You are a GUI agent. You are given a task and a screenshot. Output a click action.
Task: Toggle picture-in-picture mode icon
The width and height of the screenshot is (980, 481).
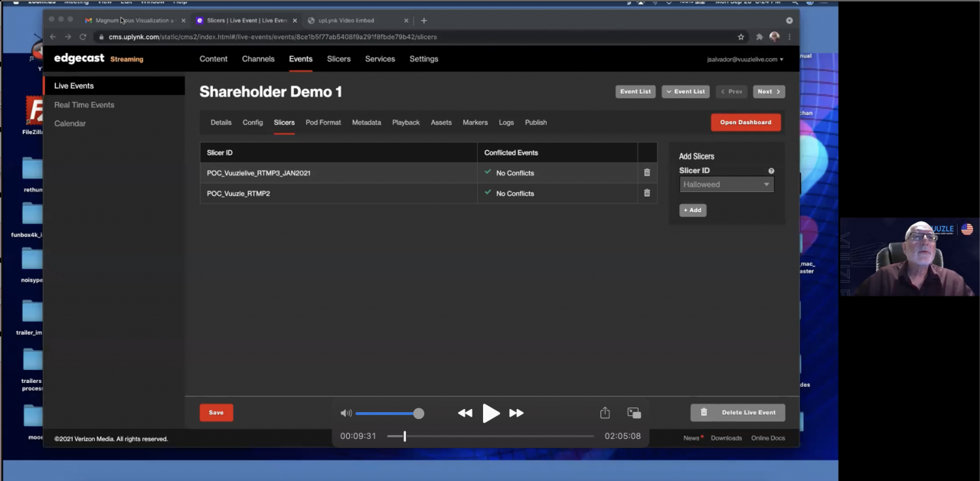[x=634, y=413]
